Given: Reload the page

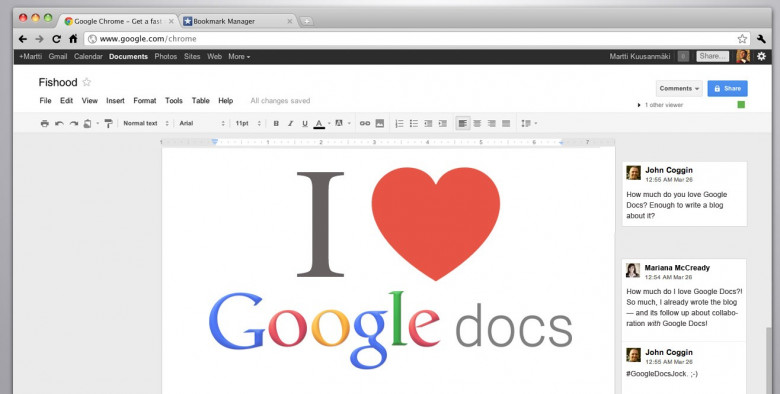Looking at the screenshot, I should [56, 39].
